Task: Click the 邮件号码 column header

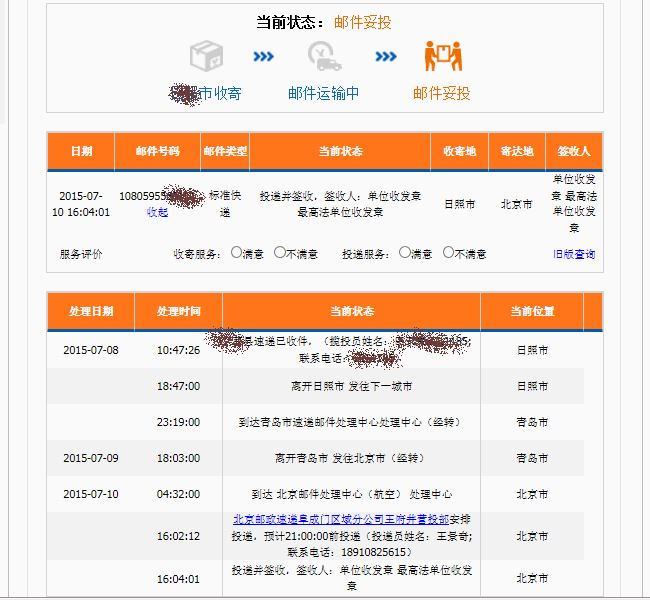Action: click(157, 151)
